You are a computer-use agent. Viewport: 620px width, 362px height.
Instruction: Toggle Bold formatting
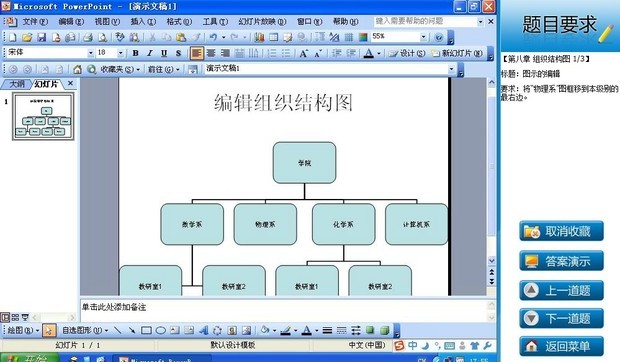[136, 53]
